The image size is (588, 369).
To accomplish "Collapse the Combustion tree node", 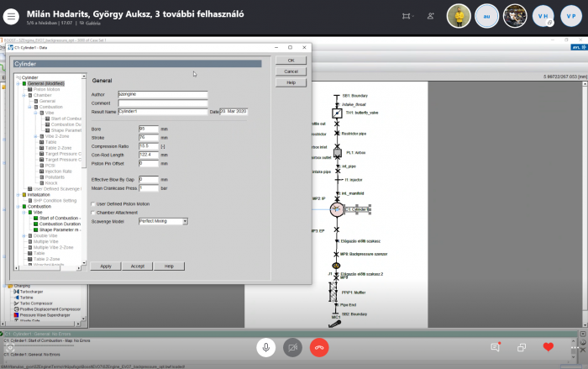I will [18, 206].
